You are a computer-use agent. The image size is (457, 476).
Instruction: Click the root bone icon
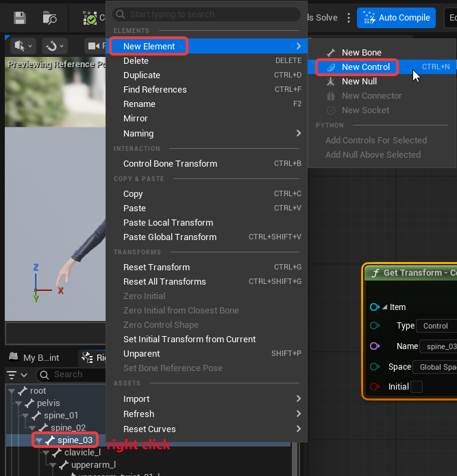click(x=23, y=391)
